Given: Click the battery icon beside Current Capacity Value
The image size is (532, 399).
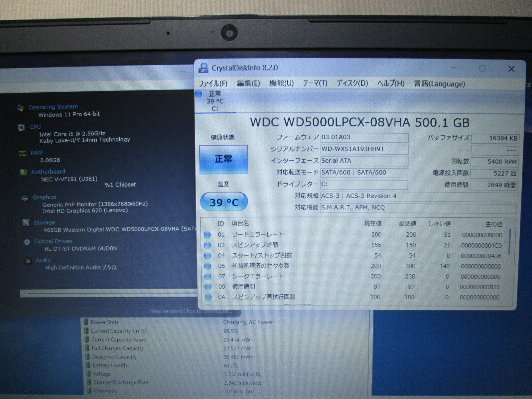Looking at the screenshot, I should [x=86, y=339].
